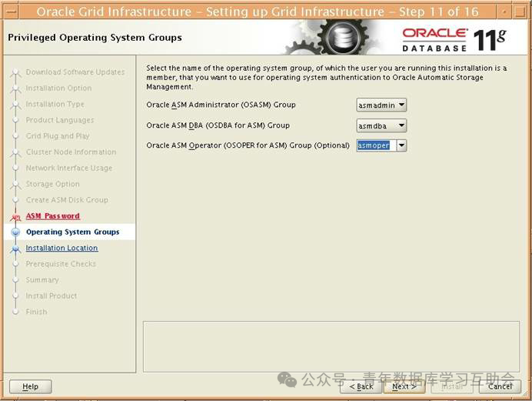Click the Help button

[31, 386]
